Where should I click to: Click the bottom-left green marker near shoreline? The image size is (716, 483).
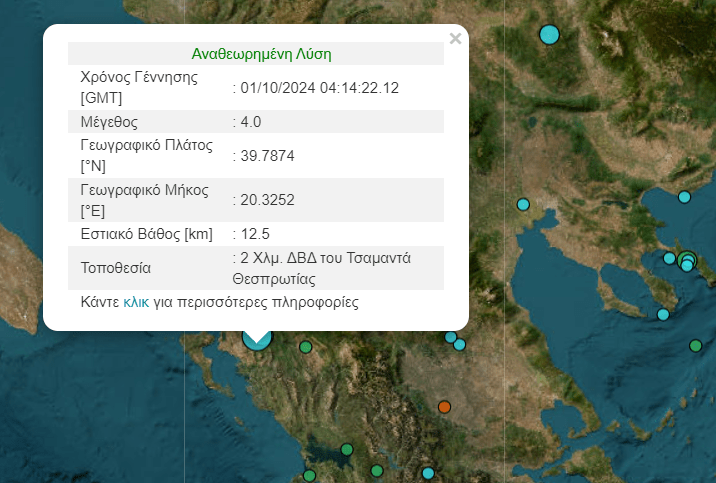pyautogui.click(x=309, y=476)
